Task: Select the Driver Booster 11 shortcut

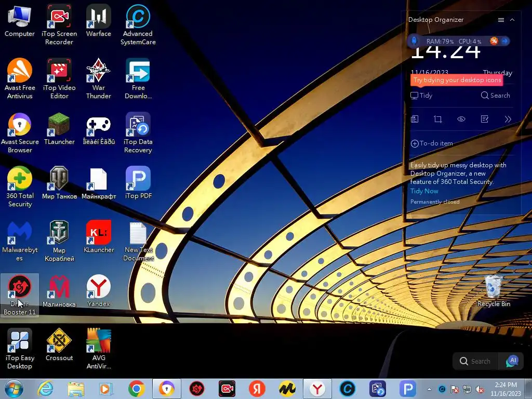Action: tap(20, 295)
